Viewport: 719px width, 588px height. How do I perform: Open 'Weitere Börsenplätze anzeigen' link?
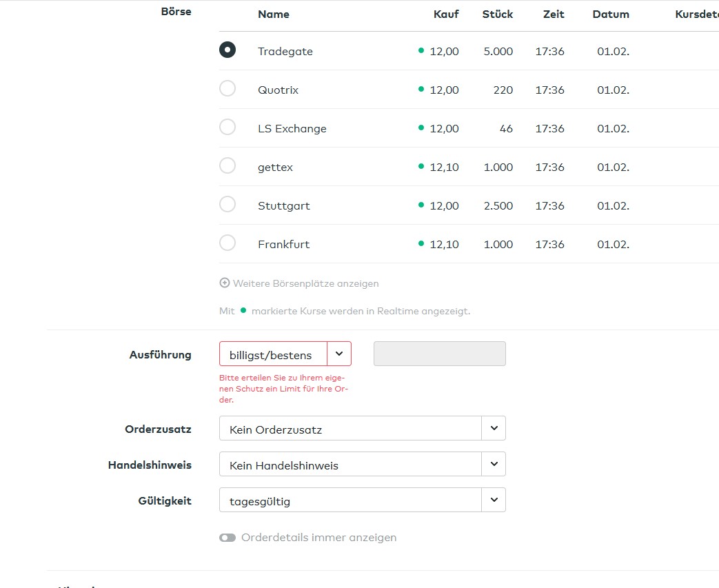click(x=305, y=283)
